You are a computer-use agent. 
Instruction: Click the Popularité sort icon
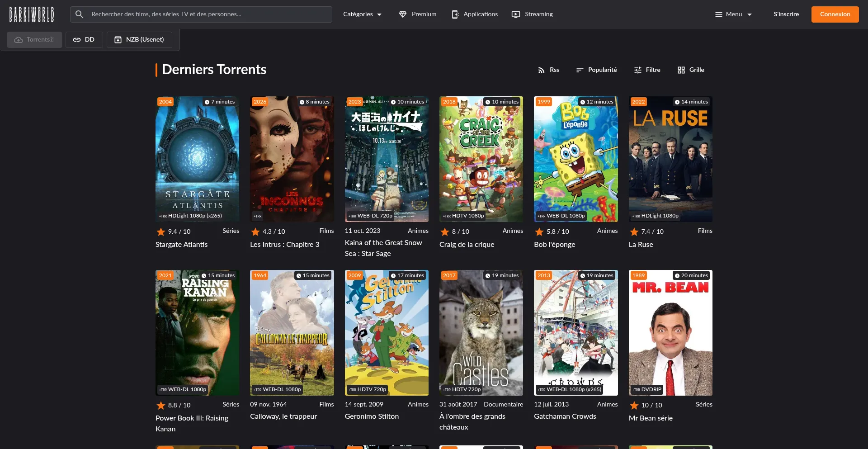coord(580,70)
